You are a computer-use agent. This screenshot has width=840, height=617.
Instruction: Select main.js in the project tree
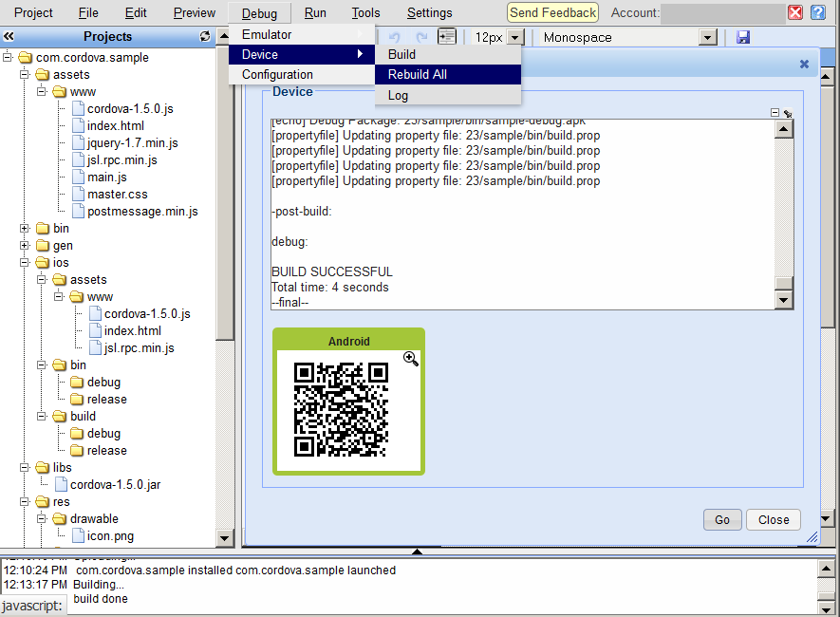point(106,178)
